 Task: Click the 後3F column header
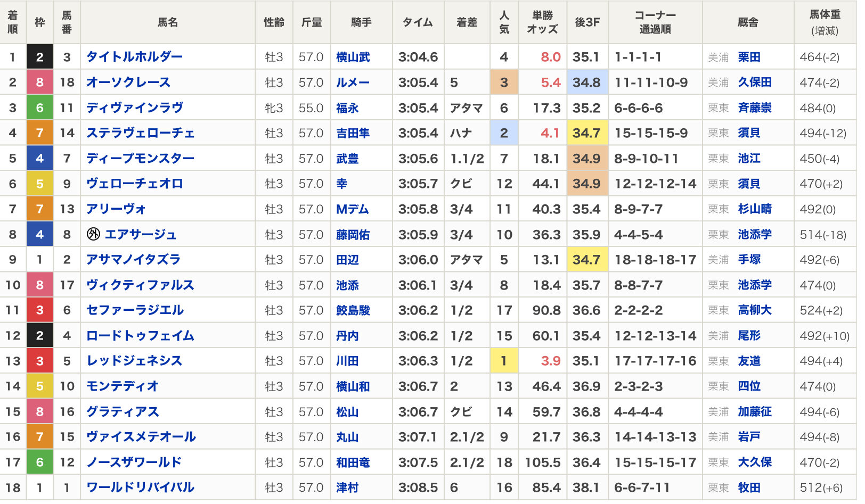click(587, 22)
